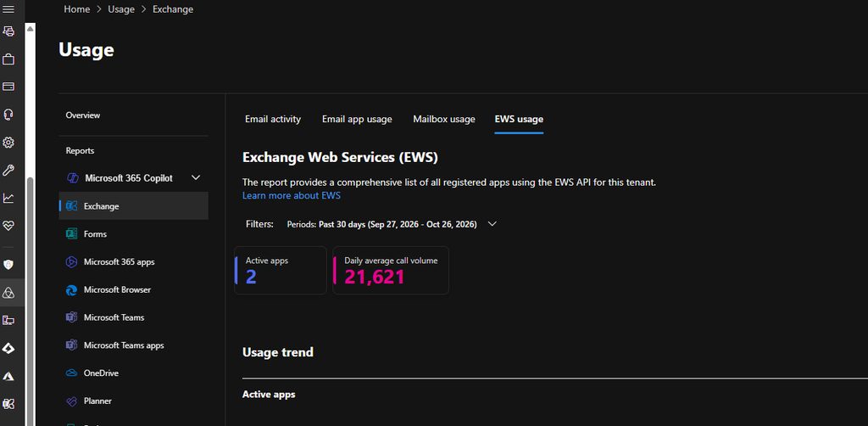Open the Periods filter dropdown chevron

point(492,224)
